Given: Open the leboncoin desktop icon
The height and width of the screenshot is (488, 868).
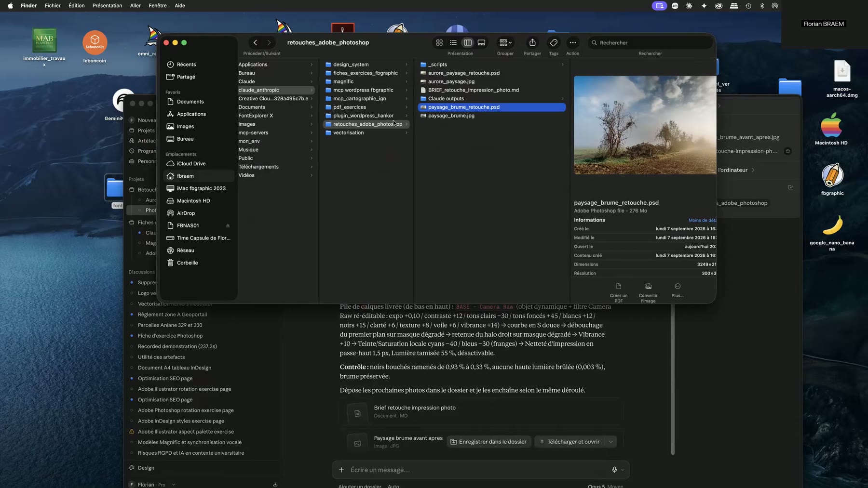Looking at the screenshot, I should 95,47.
